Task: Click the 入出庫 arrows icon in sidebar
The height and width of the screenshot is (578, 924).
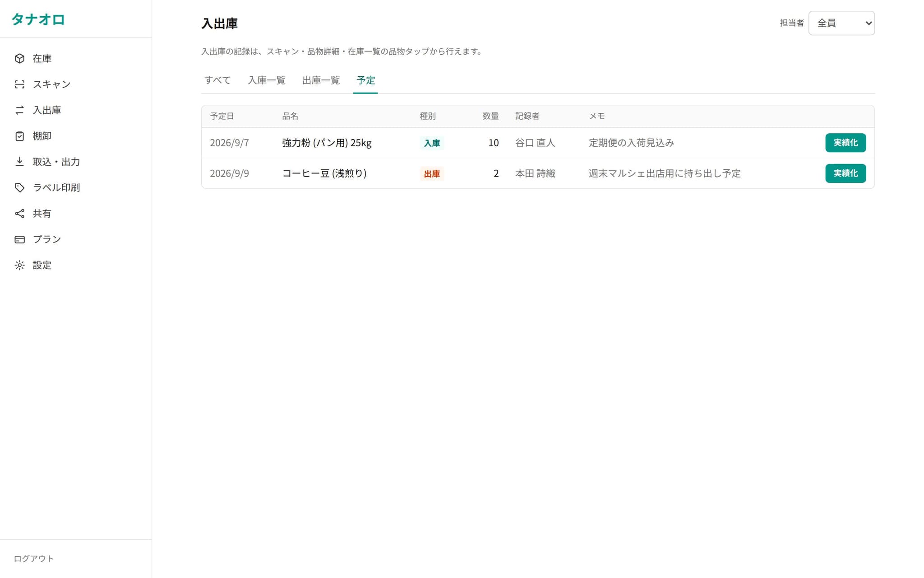Action: [x=19, y=110]
